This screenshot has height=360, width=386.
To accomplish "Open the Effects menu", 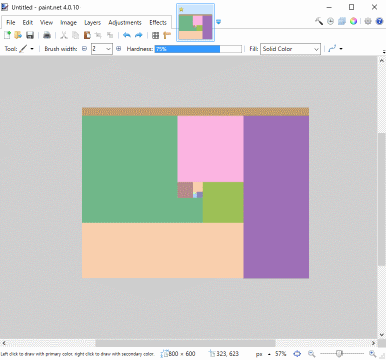I will pos(158,23).
